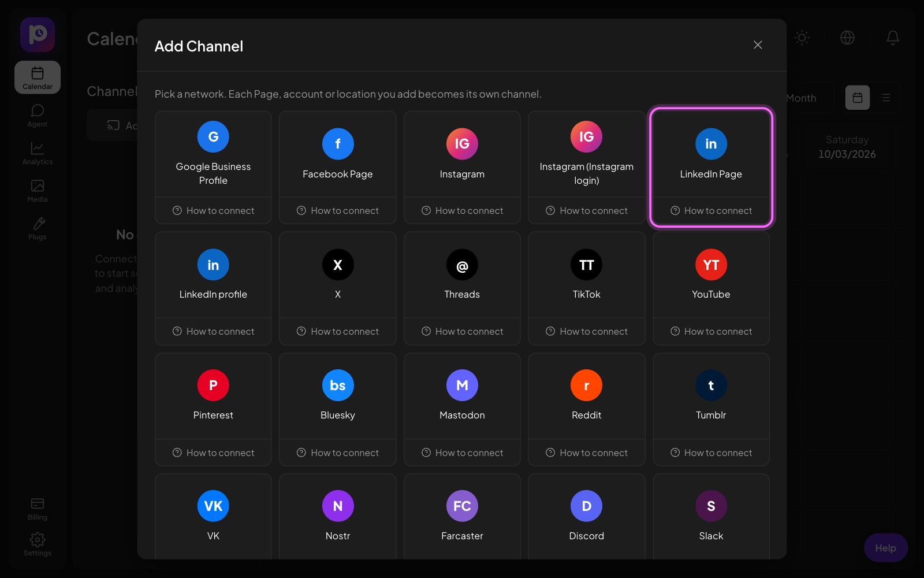Image resolution: width=924 pixels, height=578 pixels.
Task: Choose the Farcaster channel icon
Action: click(x=462, y=506)
